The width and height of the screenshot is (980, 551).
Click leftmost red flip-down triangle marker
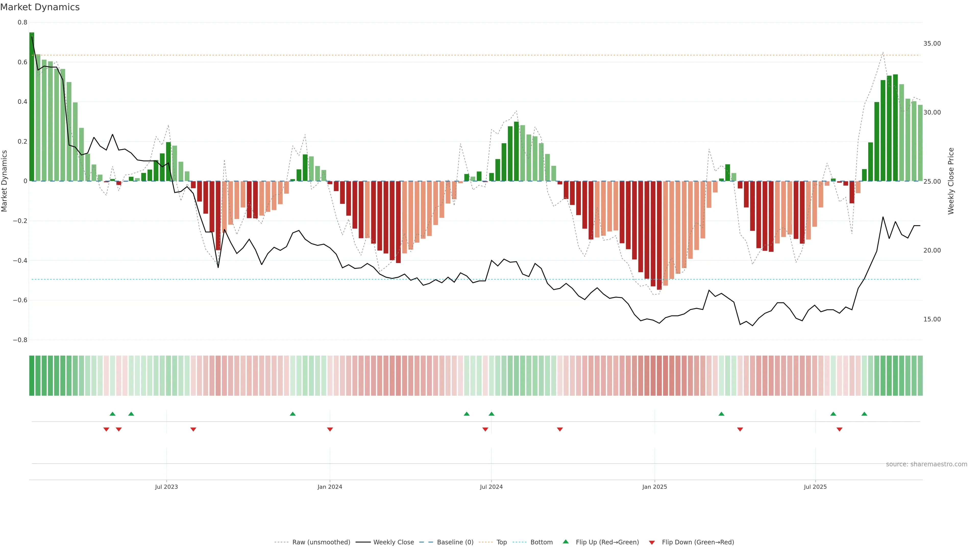pos(106,429)
